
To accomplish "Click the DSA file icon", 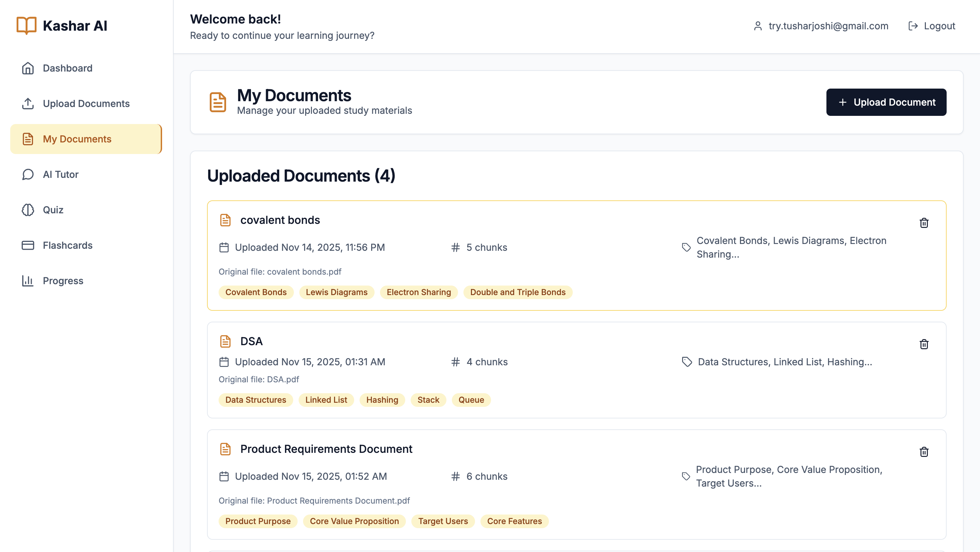I will pos(225,341).
